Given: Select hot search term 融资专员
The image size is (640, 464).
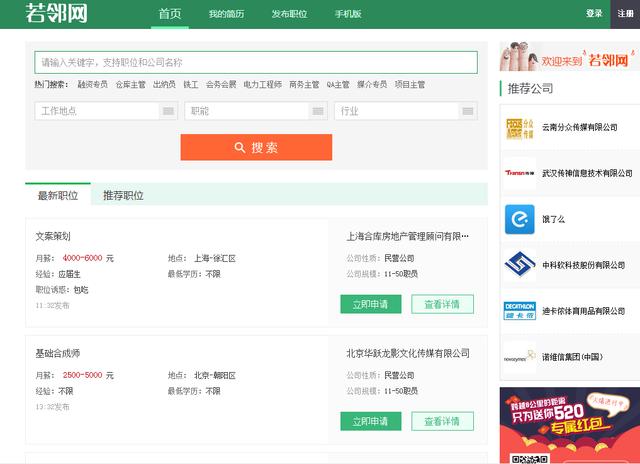Looking at the screenshot, I should pos(93,84).
